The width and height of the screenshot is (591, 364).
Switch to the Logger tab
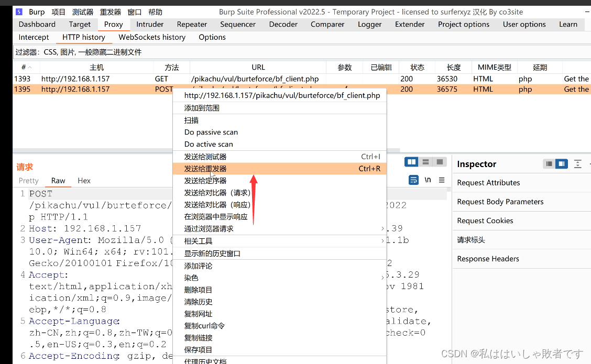[369, 24]
